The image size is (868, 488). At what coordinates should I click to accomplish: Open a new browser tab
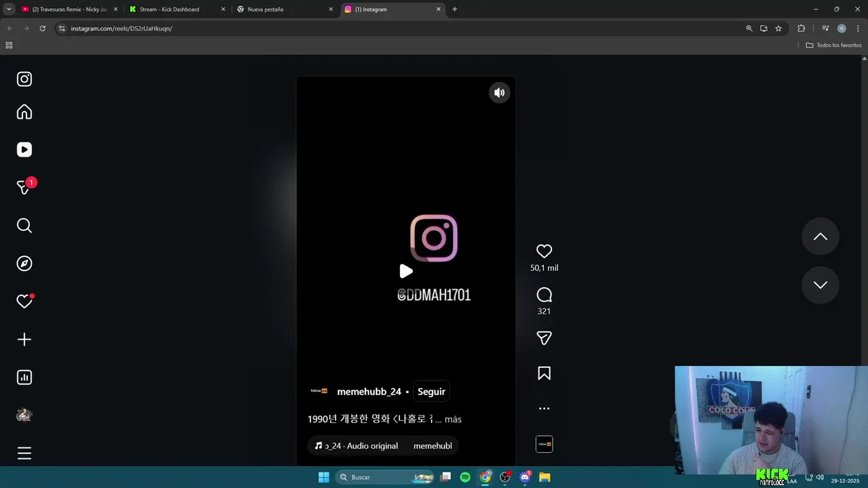pyautogui.click(x=454, y=9)
